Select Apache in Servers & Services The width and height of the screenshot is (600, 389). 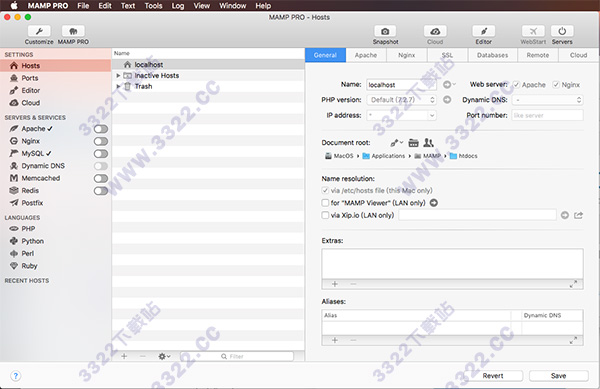33,129
